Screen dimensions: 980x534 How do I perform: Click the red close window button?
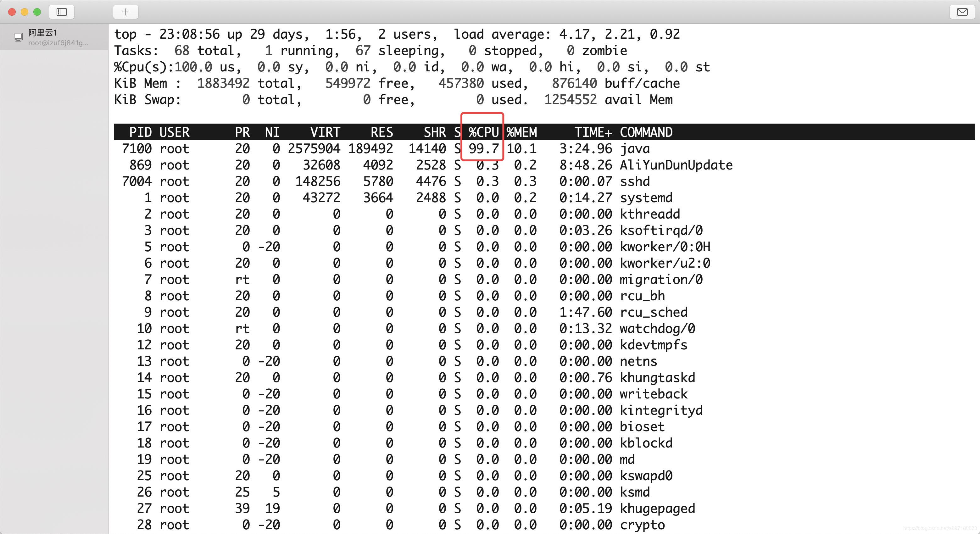(x=12, y=12)
